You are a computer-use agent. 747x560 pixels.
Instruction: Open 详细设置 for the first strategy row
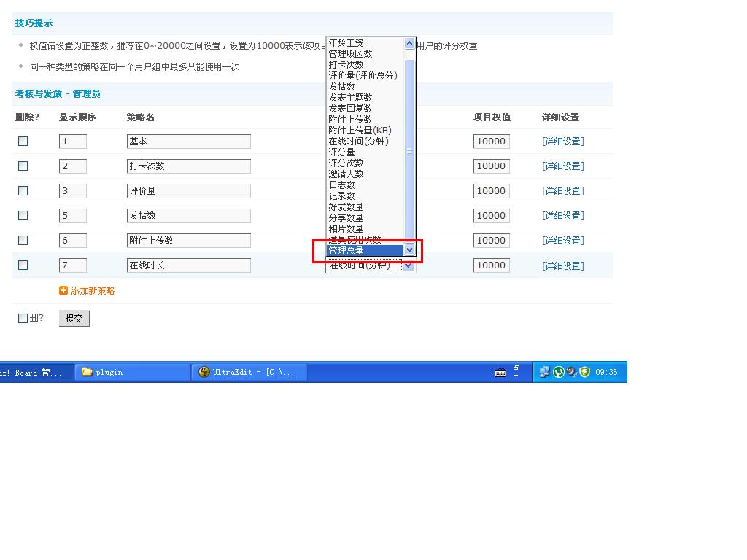click(x=561, y=141)
